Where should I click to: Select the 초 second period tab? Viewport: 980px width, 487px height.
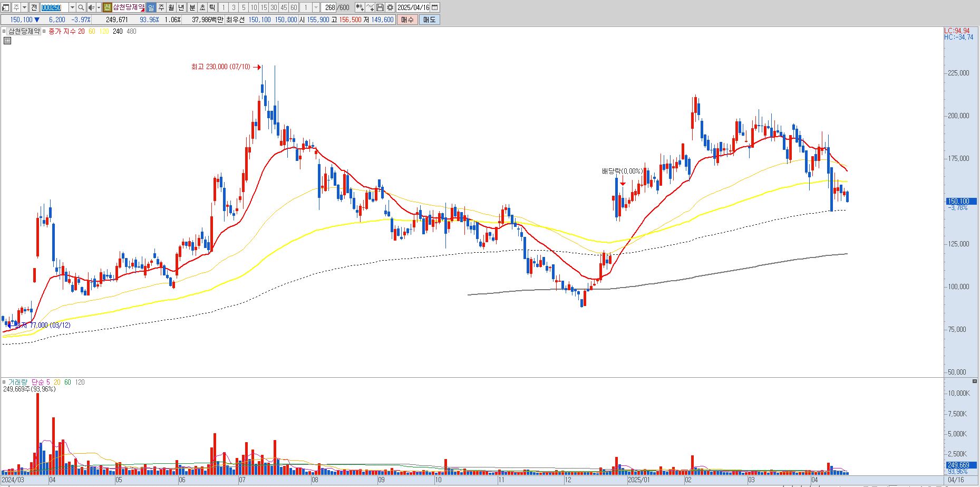pos(202,7)
